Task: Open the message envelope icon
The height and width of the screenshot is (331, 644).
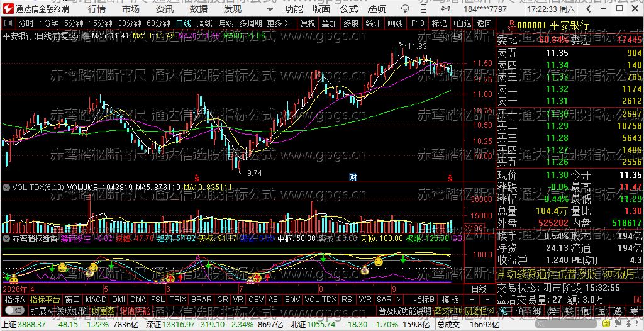Action: pos(446,9)
